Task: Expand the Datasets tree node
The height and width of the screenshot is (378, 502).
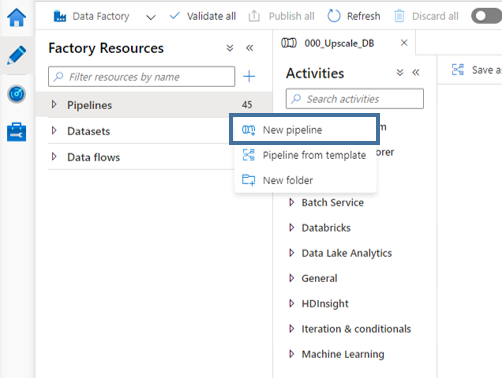Action: (54, 131)
